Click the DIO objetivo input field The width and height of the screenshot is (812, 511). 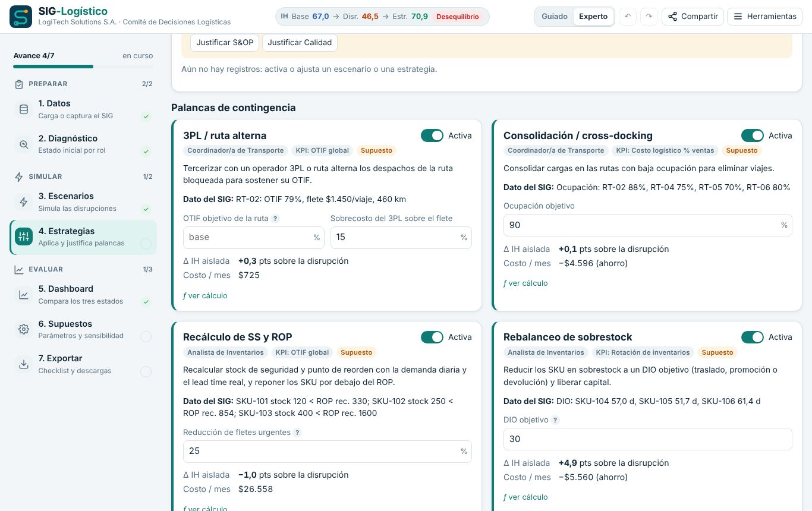tap(648, 439)
